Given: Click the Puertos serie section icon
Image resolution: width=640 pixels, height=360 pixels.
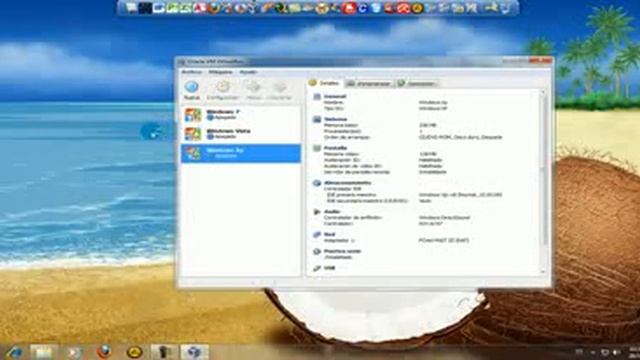Looking at the screenshot, I should coord(317,252).
